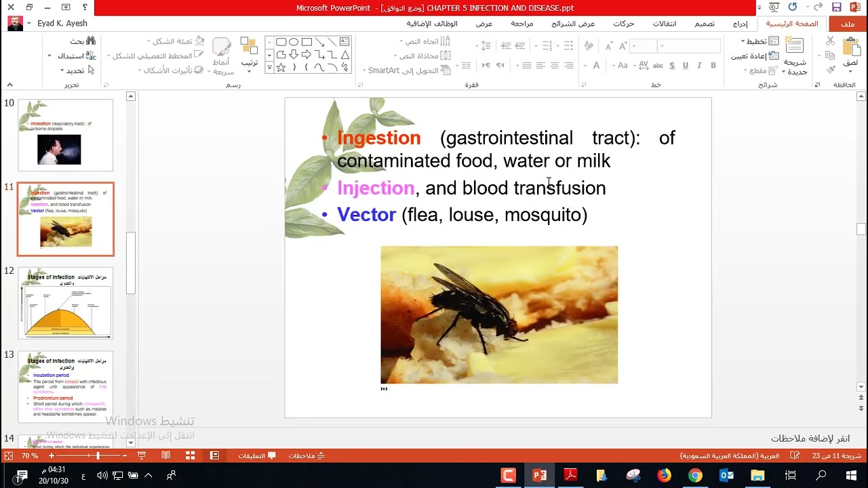The image size is (868, 488).
Task: Toggle bullet list formatting
Action: click(568, 46)
